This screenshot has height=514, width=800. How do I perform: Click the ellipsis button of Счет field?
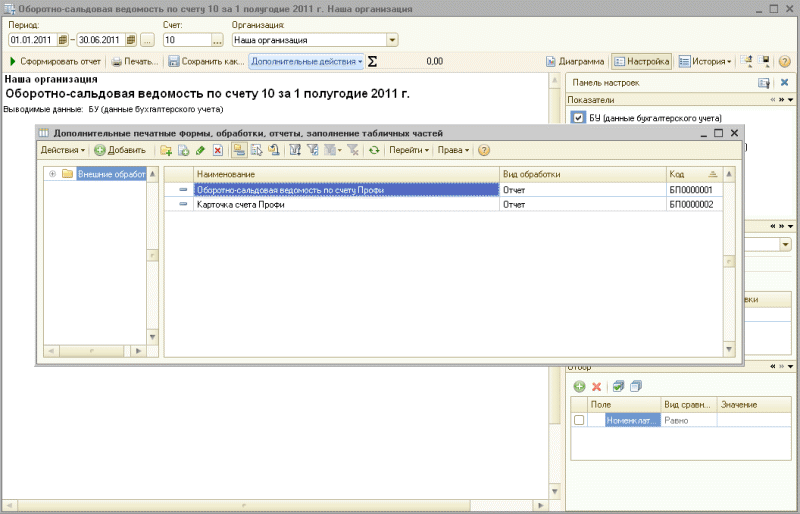pyautogui.click(x=217, y=40)
